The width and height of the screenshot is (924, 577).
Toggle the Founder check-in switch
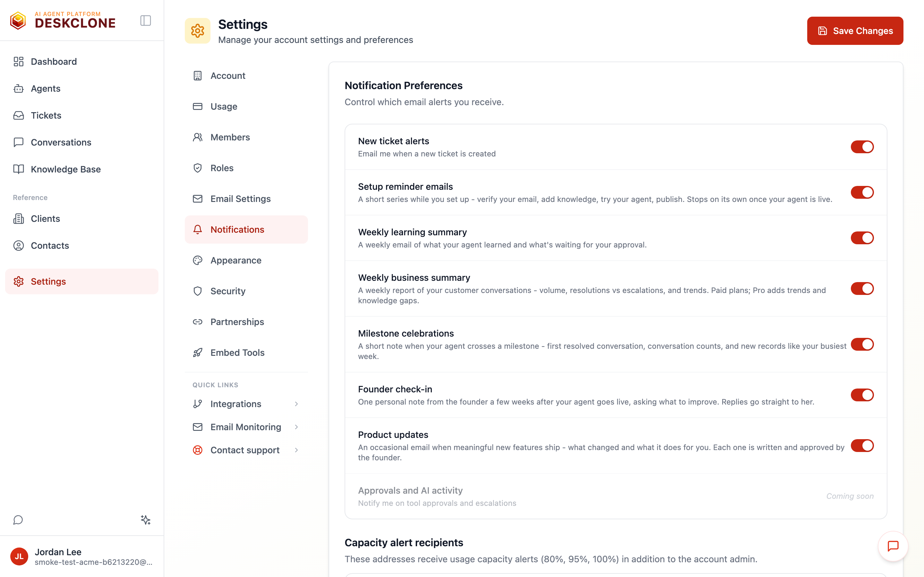(x=862, y=395)
